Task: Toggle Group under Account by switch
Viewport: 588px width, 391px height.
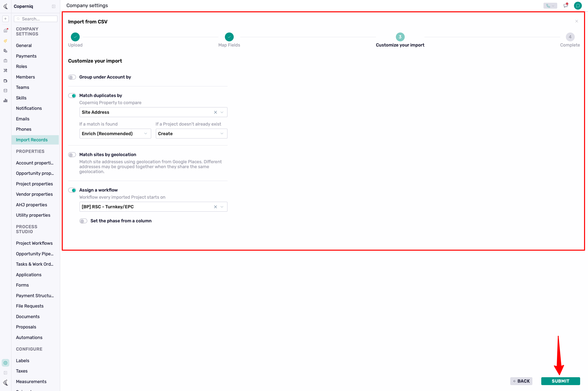Action: tap(72, 77)
